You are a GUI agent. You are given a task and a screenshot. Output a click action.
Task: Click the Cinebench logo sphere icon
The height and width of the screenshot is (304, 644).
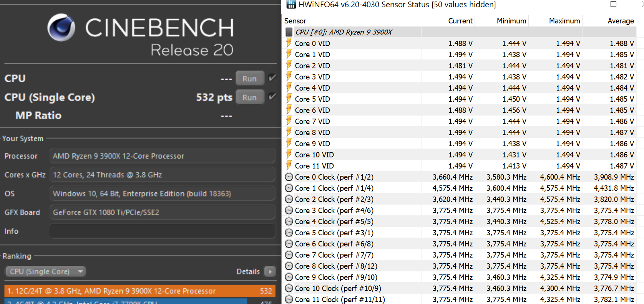tap(61, 27)
